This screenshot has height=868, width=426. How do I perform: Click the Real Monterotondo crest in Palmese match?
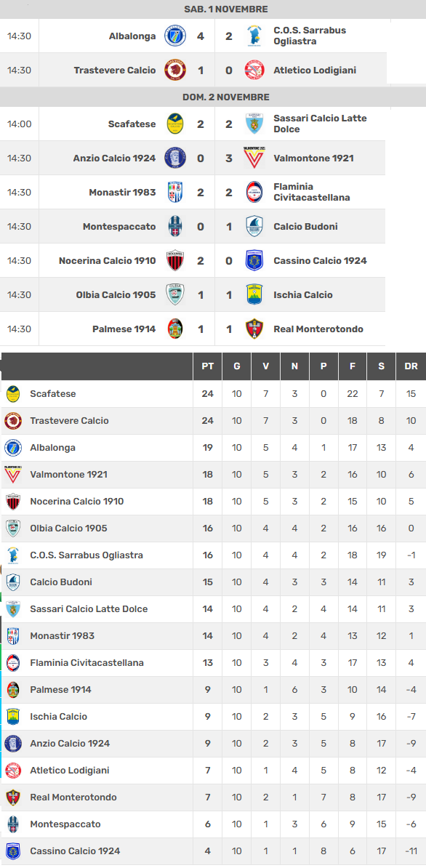coord(254,329)
